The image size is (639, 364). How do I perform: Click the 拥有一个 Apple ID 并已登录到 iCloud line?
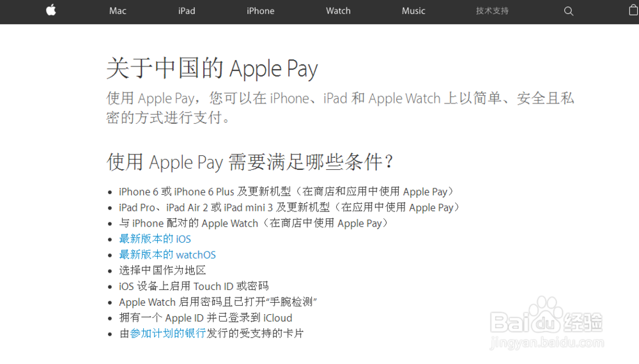tap(206, 318)
